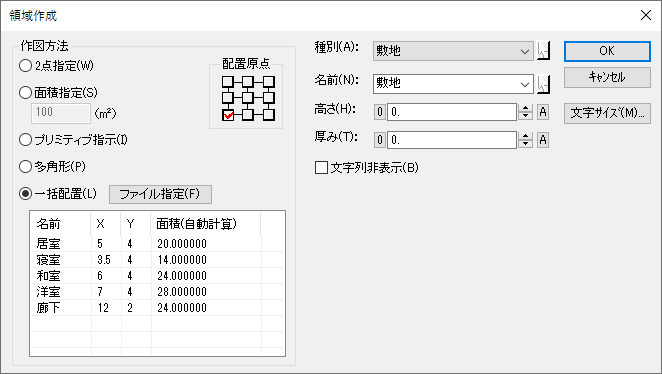Click area 14.000000 in 寝室 row

(182, 260)
